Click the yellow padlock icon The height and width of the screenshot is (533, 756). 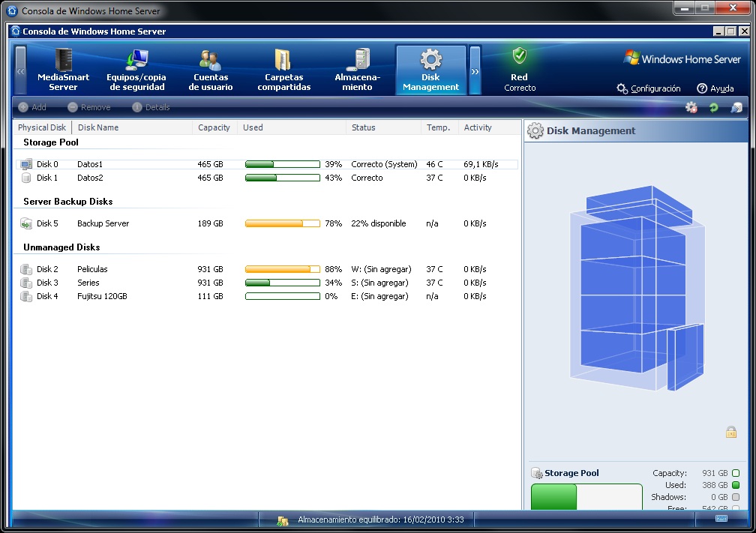click(730, 432)
